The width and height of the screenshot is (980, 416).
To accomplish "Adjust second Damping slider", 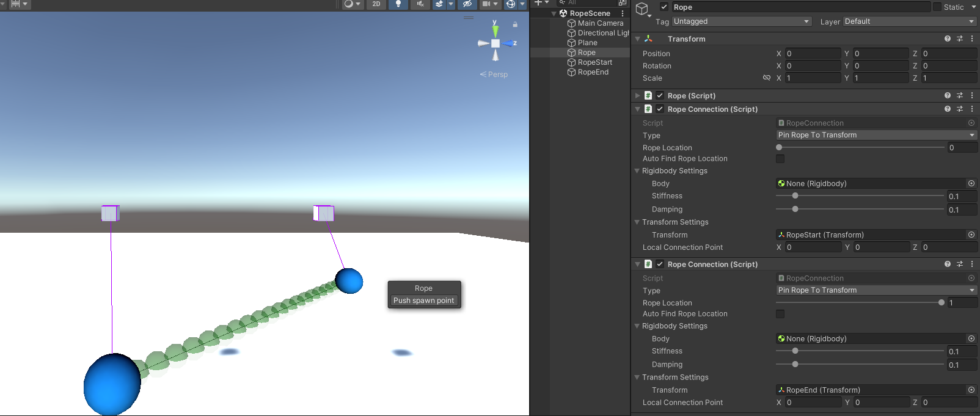I will click(x=860, y=364).
